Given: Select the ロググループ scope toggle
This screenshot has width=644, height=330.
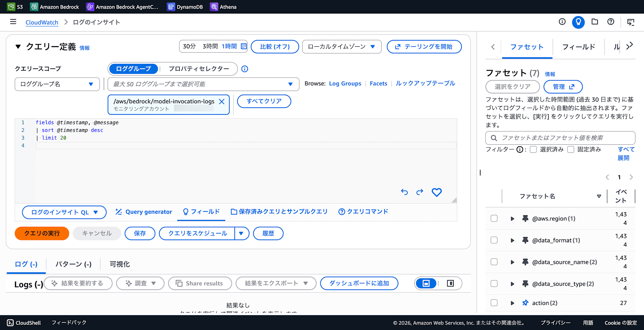Looking at the screenshot, I should tap(133, 69).
